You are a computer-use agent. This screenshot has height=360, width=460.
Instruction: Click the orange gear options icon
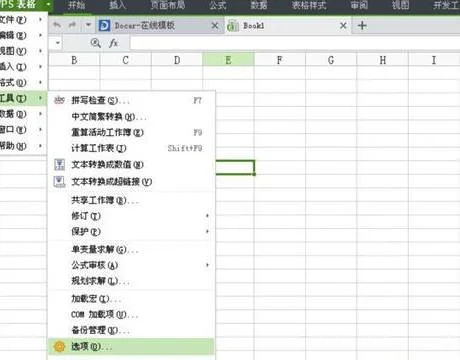tap(59, 347)
